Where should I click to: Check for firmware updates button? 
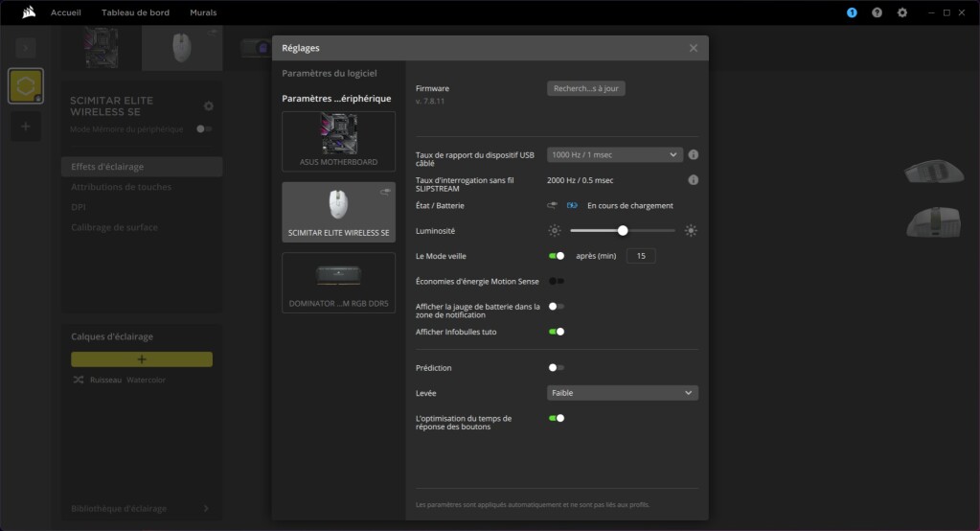pyautogui.click(x=585, y=88)
